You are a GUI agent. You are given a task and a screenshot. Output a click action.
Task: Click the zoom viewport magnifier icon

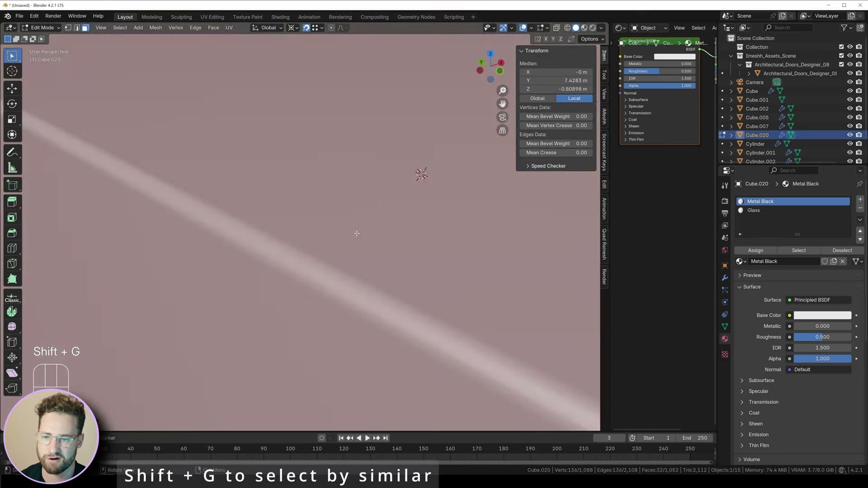click(502, 91)
